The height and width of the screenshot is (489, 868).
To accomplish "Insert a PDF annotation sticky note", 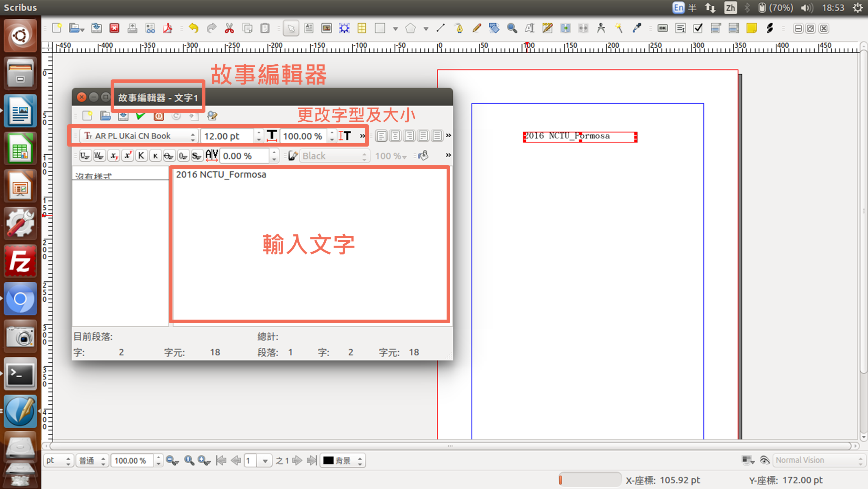I will click(752, 28).
